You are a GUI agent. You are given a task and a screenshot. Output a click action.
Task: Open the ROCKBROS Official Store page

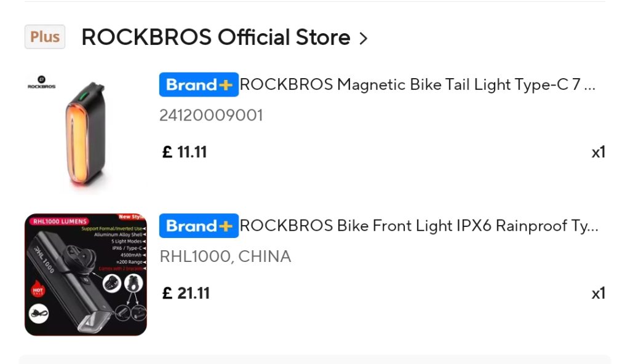[x=215, y=38]
